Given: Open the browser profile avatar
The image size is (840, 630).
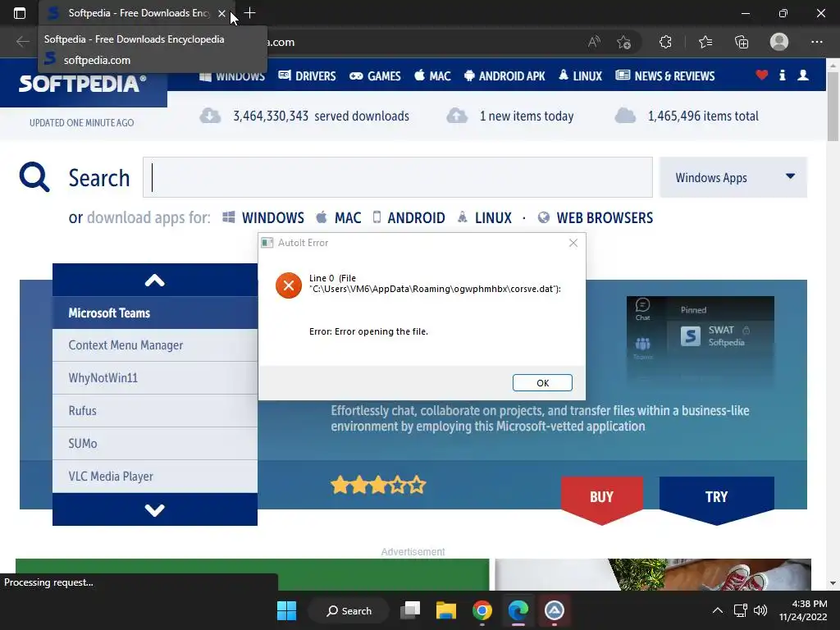Looking at the screenshot, I should (779, 42).
